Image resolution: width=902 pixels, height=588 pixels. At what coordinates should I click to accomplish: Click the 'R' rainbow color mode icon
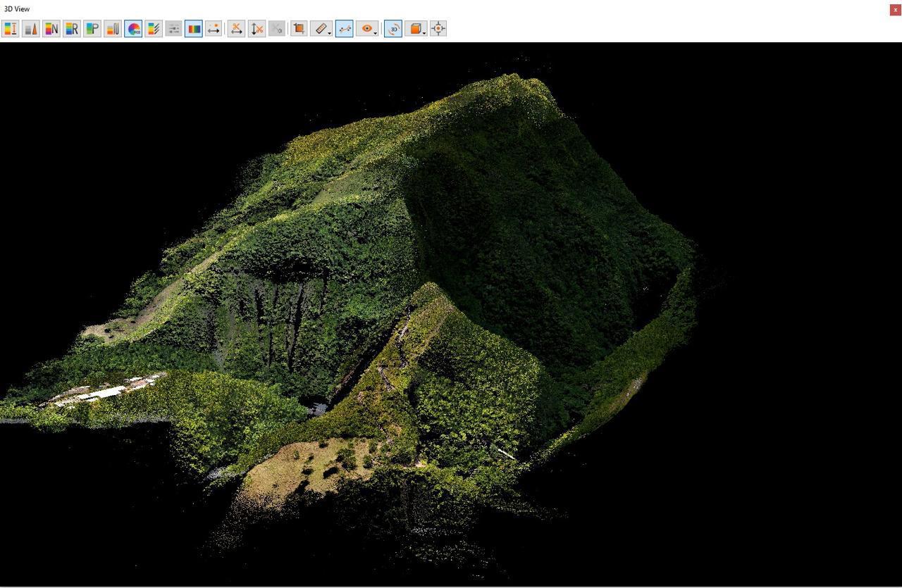pos(72,29)
